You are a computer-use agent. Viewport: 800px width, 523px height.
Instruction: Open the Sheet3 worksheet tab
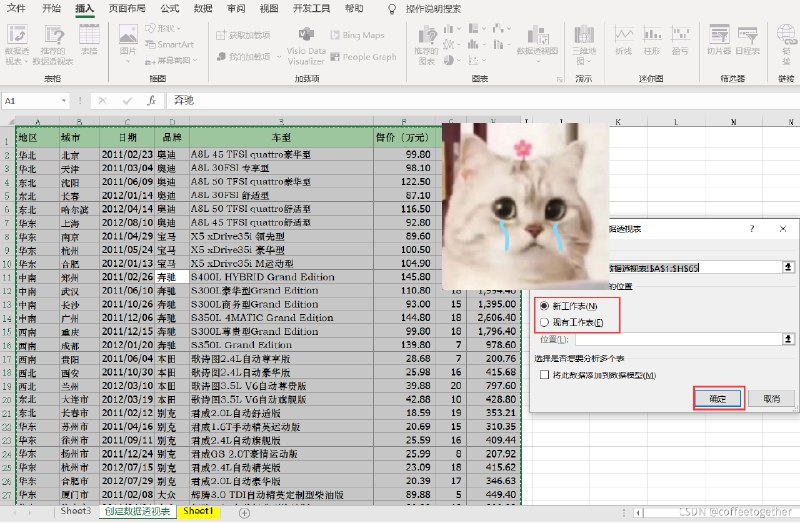pos(76,511)
